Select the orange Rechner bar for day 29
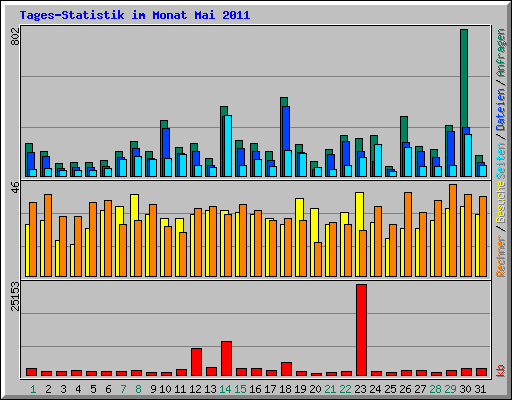Image resolution: width=512 pixels, height=400 pixels. coord(453,230)
